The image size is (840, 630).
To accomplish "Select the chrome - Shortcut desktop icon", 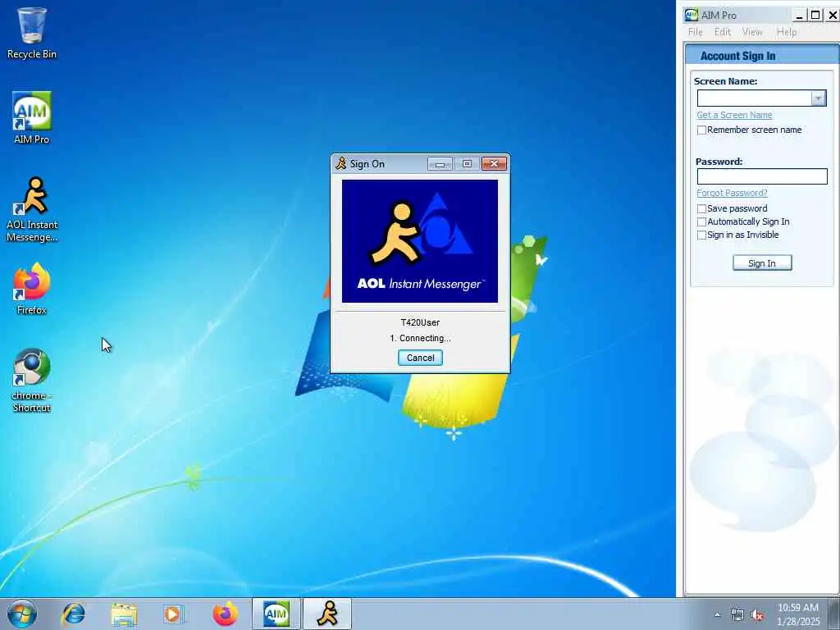I will pos(32,381).
